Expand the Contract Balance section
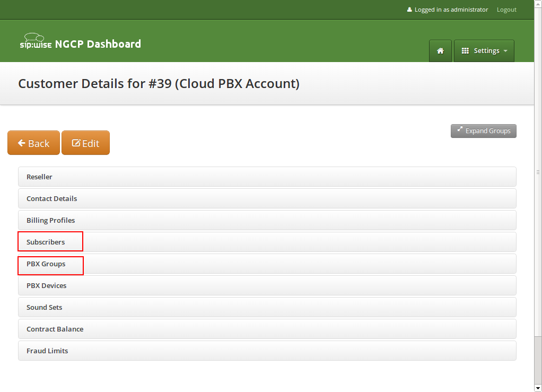Image resolution: width=542 pixels, height=392 pixels. [267, 329]
